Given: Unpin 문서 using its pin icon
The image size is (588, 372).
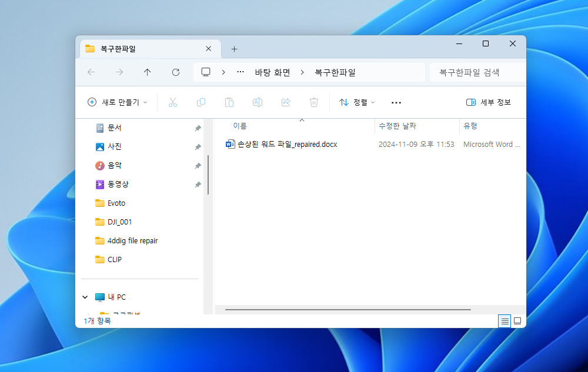Looking at the screenshot, I should click(198, 128).
